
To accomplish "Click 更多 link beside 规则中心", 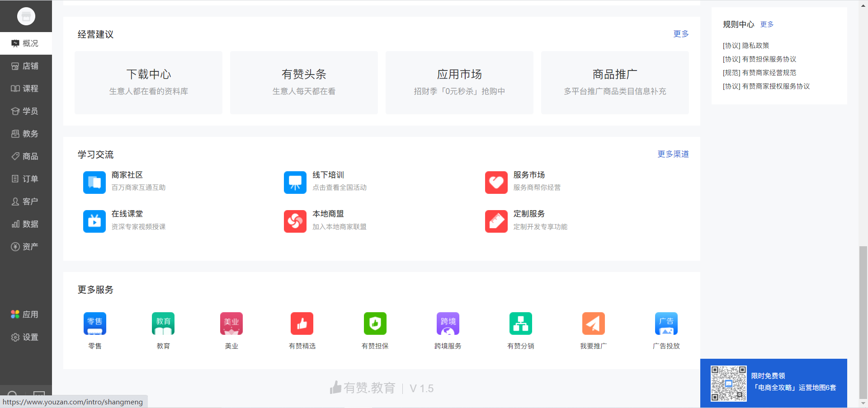I will tap(767, 24).
